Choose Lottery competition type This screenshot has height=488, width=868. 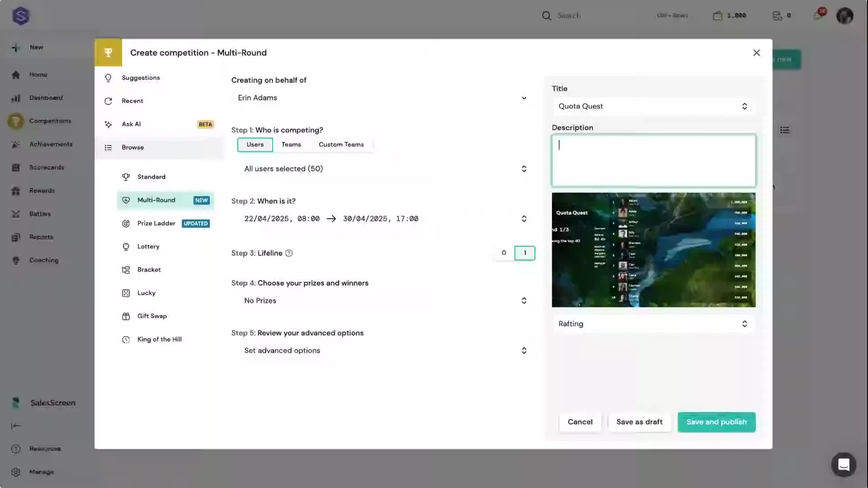point(165,247)
